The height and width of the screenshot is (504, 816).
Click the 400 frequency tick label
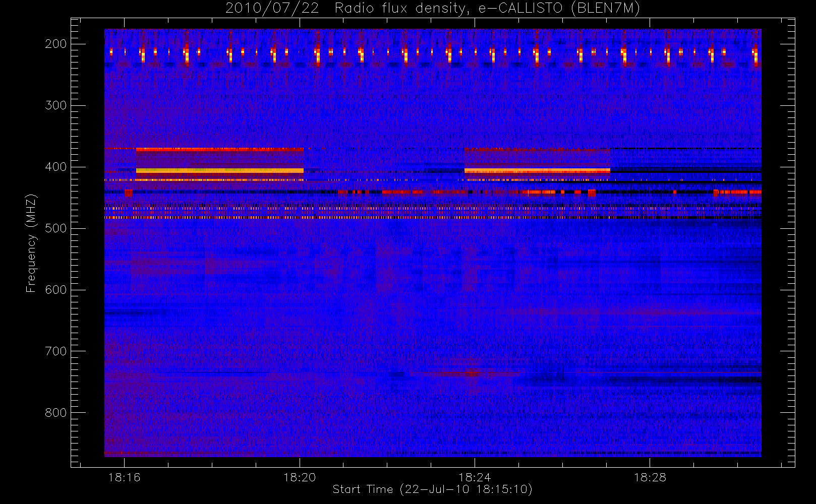click(x=56, y=167)
